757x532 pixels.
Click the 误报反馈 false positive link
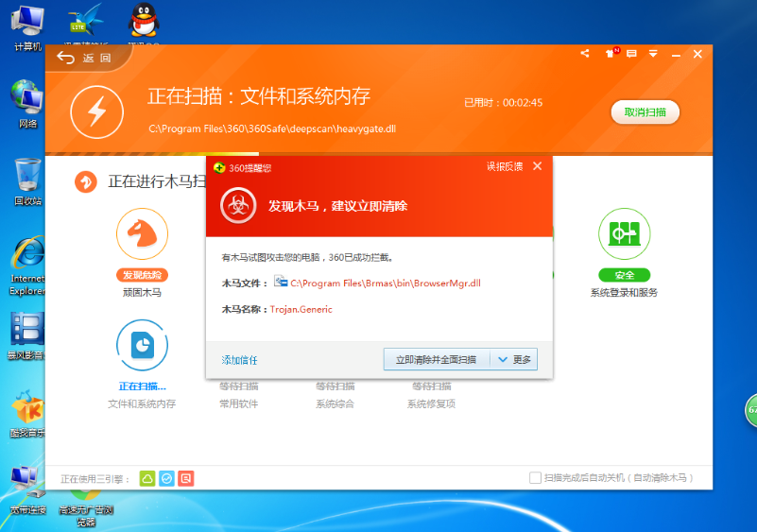point(505,166)
